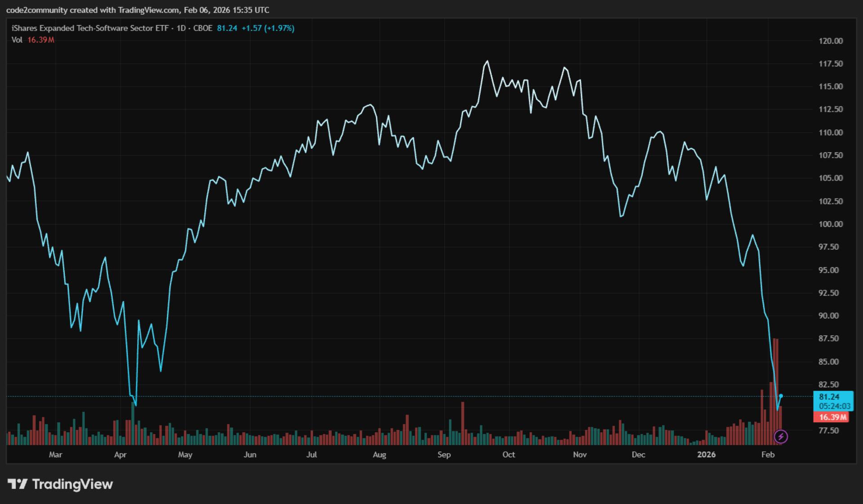Click the purple lightning bolt event icon
Screen dimensions: 863x504
(781, 436)
